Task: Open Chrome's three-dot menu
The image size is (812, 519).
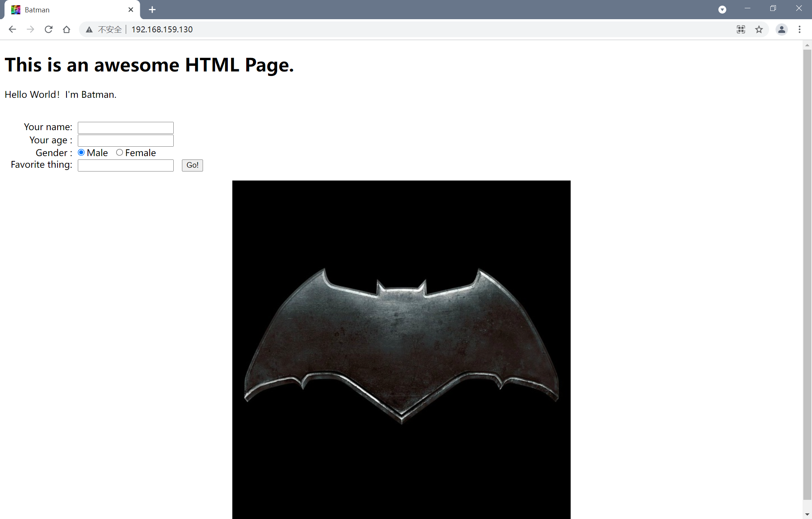Action: 800,29
